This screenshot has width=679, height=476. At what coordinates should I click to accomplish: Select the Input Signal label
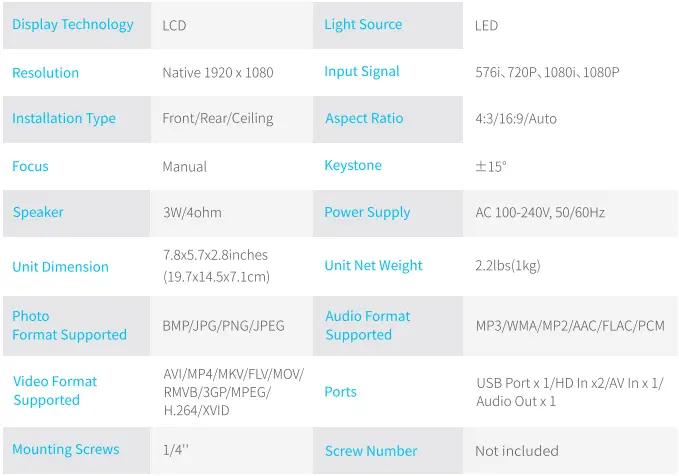pyautogui.click(x=361, y=72)
